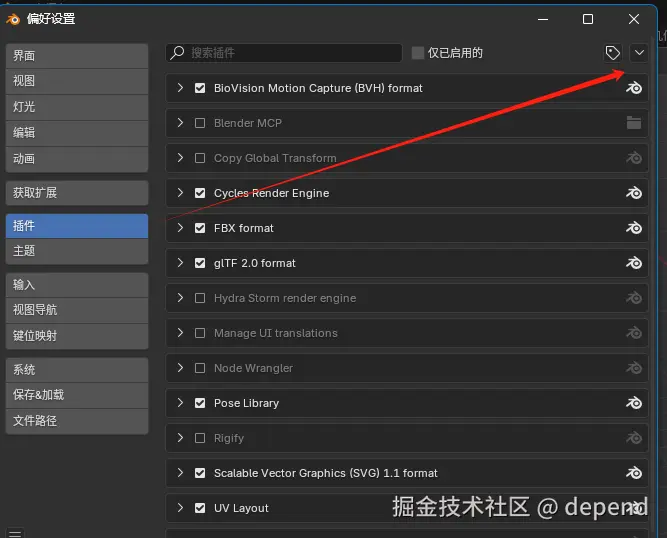This screenshot has width=667, height=538.
Task: Click Blender icon on FBX format row
Action: (x=633, y=228)
